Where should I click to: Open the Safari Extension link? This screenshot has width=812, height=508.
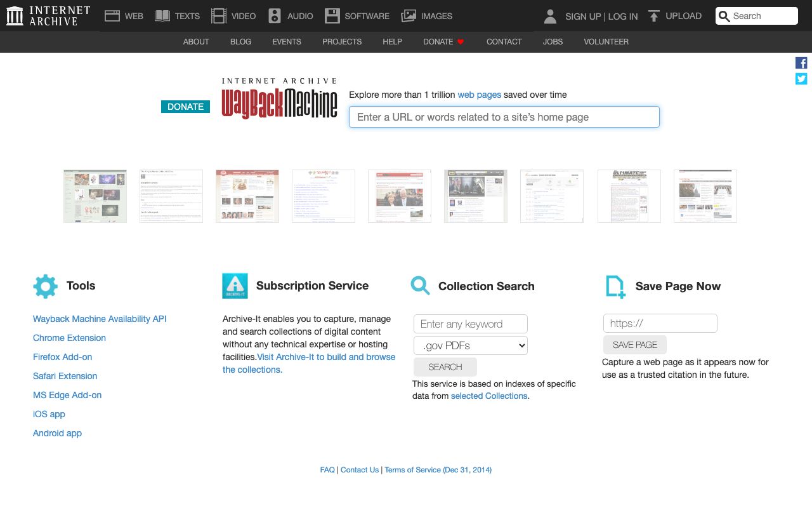pos(65,376)
